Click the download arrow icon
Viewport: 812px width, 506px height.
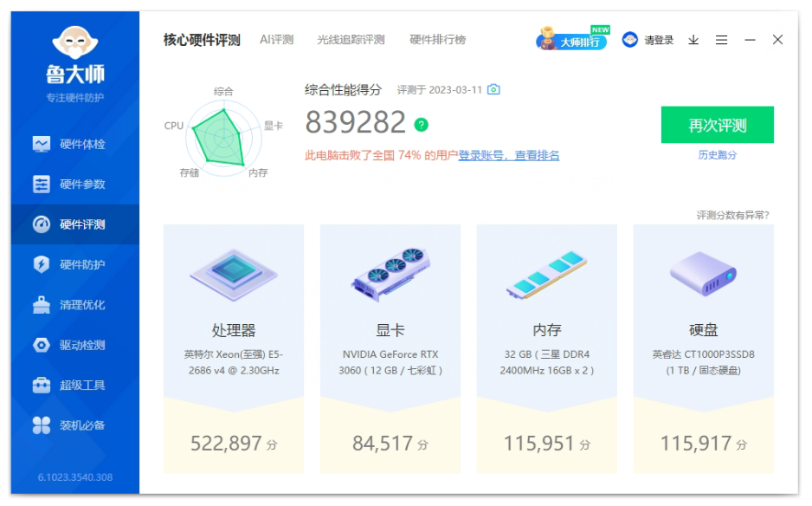click(693, 40)
